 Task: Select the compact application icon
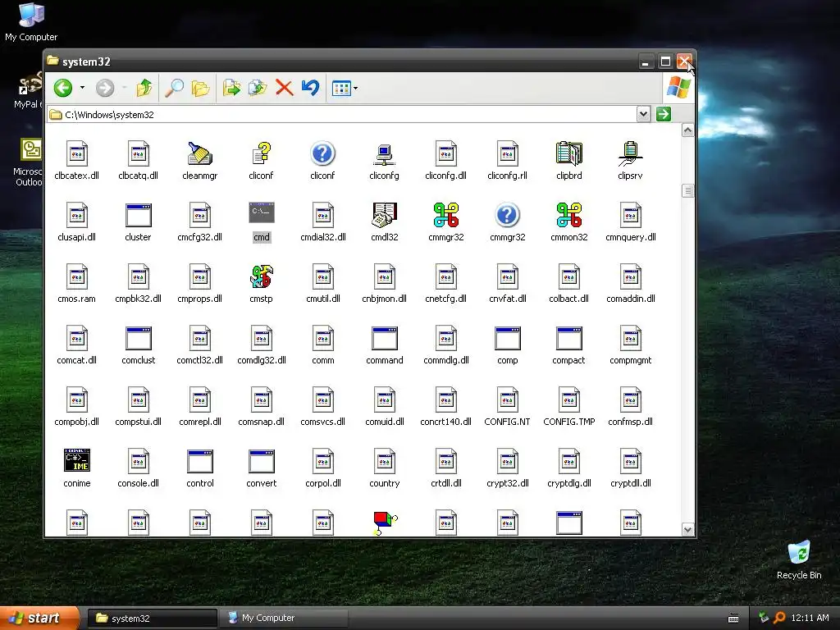click(x=569, y=338)
